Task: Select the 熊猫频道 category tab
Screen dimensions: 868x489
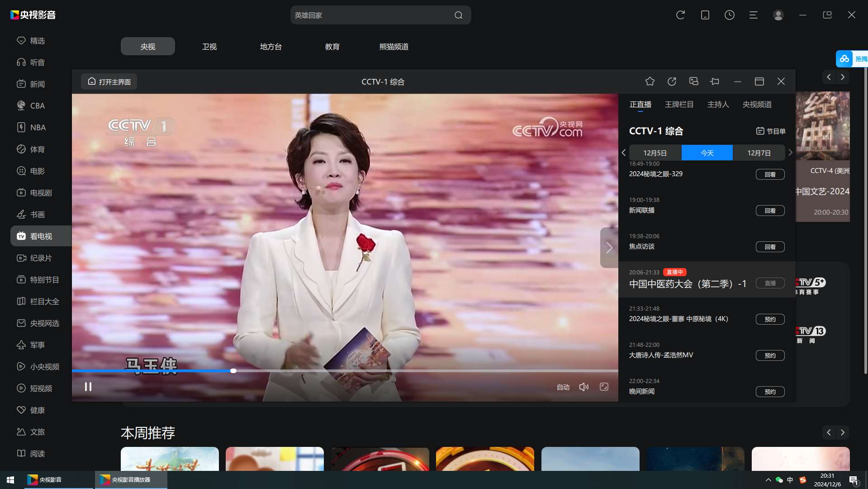Action: (x=394, y=46)
